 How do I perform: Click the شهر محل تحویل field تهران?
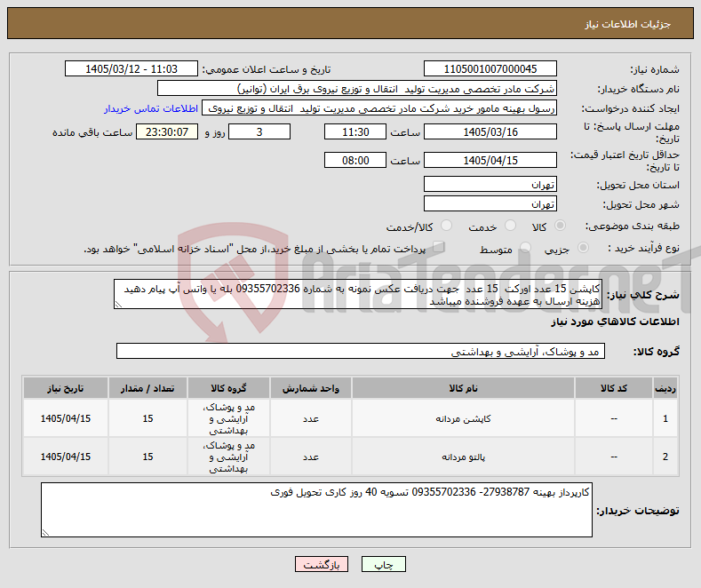coord(490,203)
